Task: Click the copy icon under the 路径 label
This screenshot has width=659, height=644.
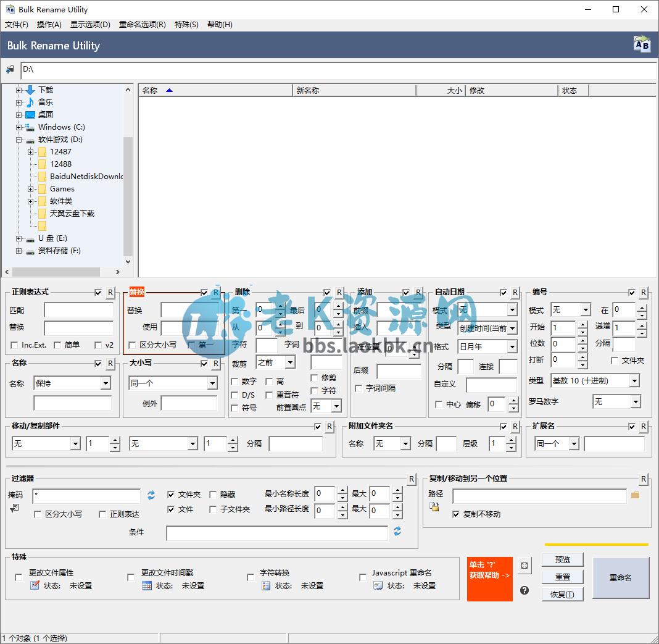Action: pos(434,507)
